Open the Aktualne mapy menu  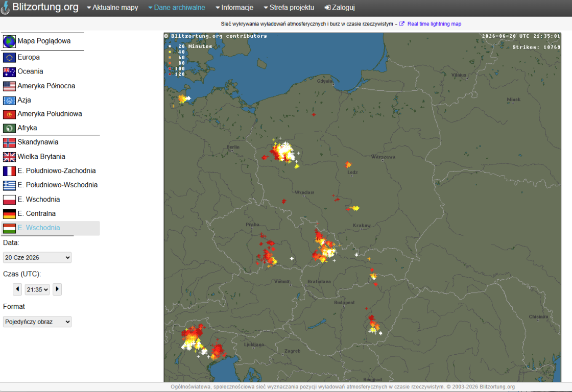[112, 7]
